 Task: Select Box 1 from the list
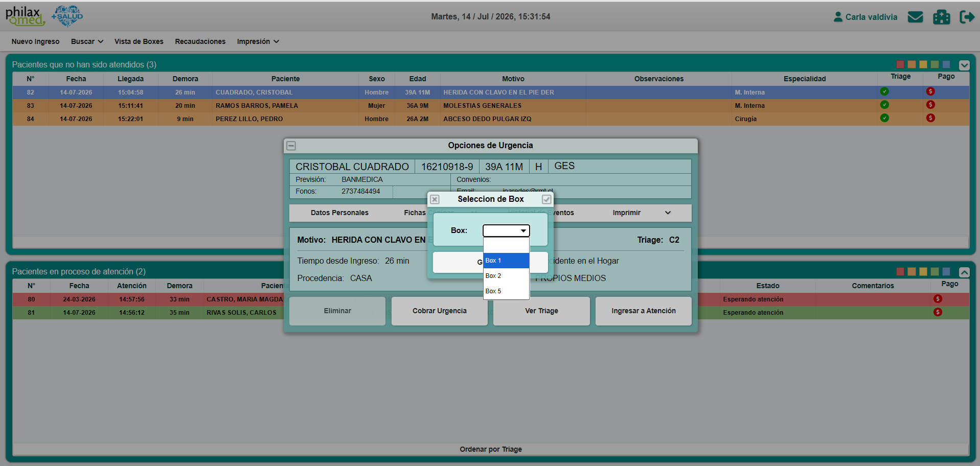[x=506, y=261]
